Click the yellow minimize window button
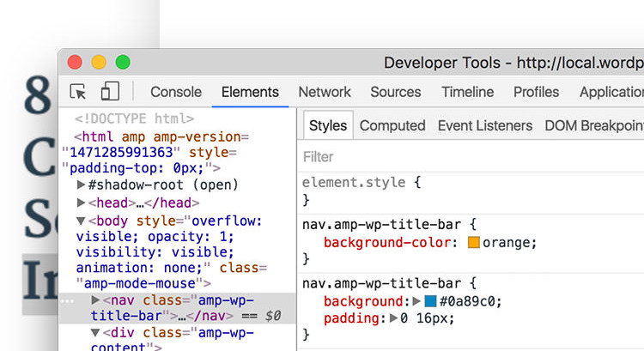Viewport: 644px width, 351px height. [x=99, y=63]
